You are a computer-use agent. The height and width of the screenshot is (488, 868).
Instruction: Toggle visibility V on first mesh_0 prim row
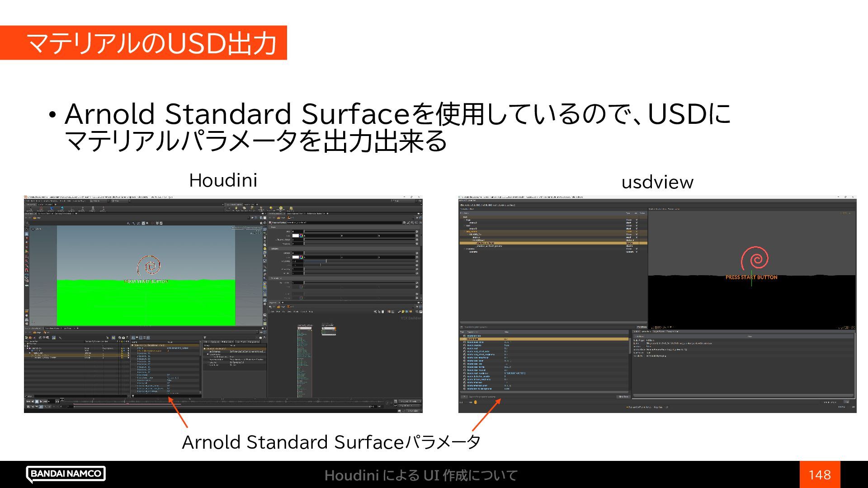point(637,223)
